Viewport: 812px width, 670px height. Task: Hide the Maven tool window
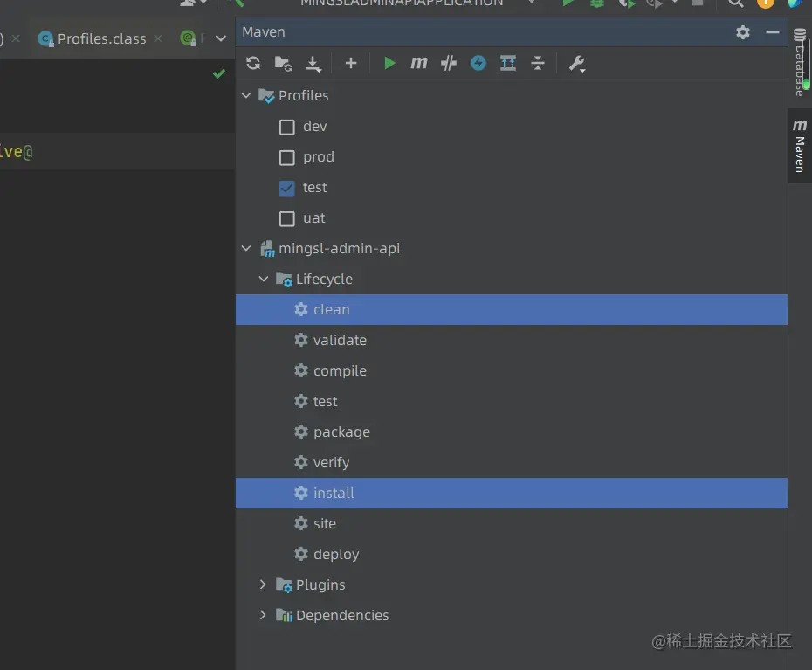772,32
